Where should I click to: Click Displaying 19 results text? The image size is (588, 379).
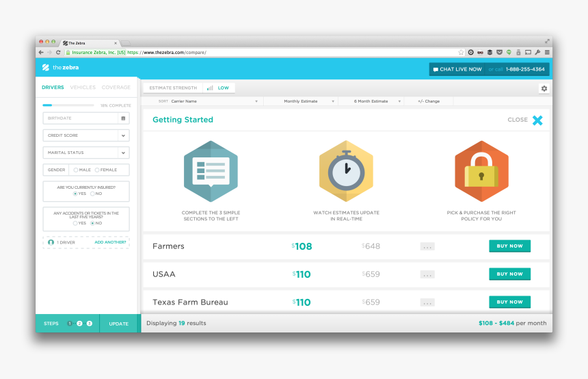[x=176, y=323]
